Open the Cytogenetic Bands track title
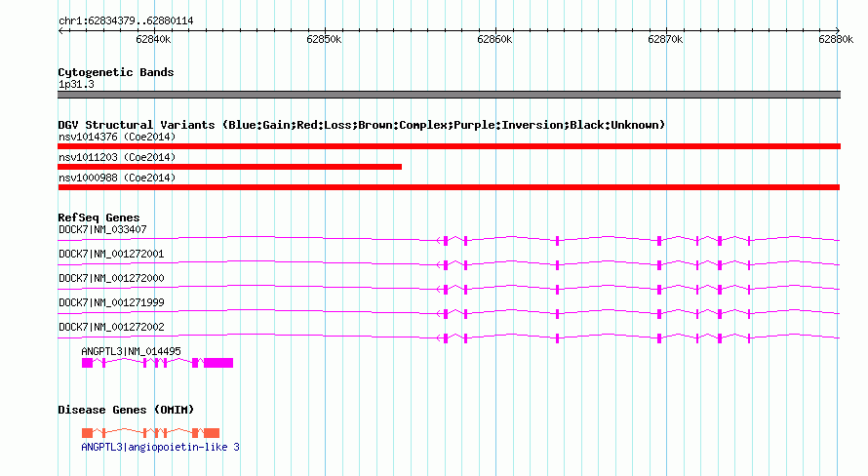The height and width of the screenshot is (476, 868). (x=116, y=72)
